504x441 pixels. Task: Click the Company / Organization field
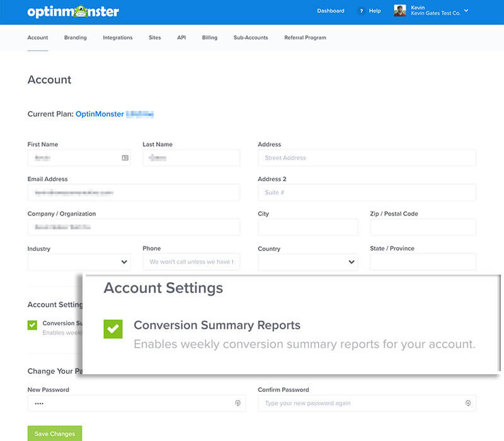pos(134,227)
